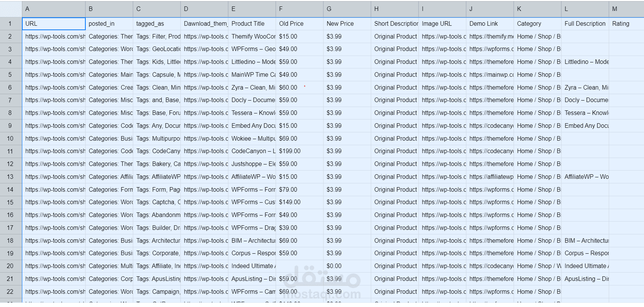Select the row 13 header
This screenshot has width=644, height=307.
pyautogui.click(x=11, y=177)
